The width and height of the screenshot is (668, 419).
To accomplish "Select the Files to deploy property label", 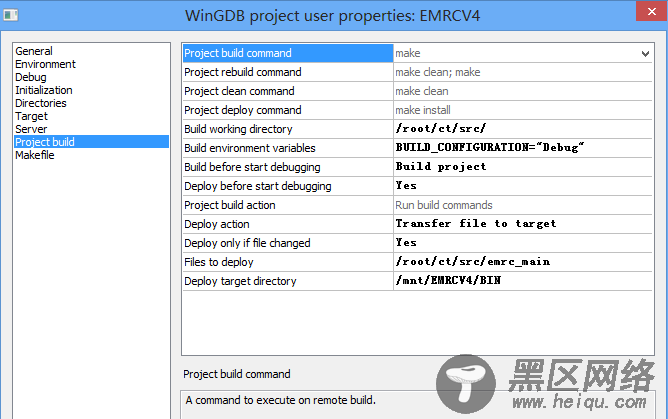I will tap(219, 262).
